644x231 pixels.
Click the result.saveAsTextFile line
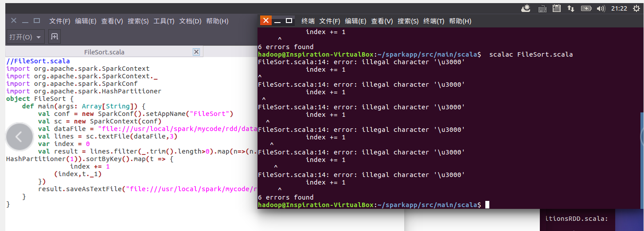[x=148, y=189]
